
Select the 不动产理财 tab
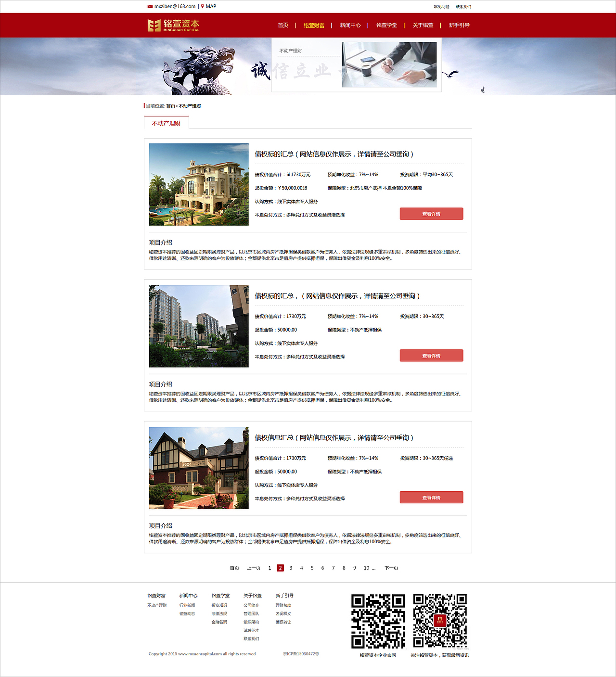[x=167, y=123]
